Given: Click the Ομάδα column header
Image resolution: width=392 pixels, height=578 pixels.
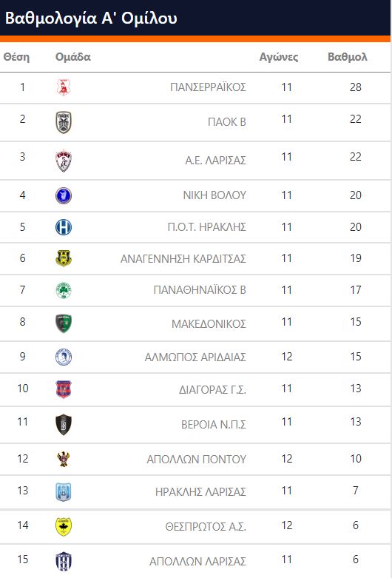Looking at the screenshot, I should [x=73, y=57].
